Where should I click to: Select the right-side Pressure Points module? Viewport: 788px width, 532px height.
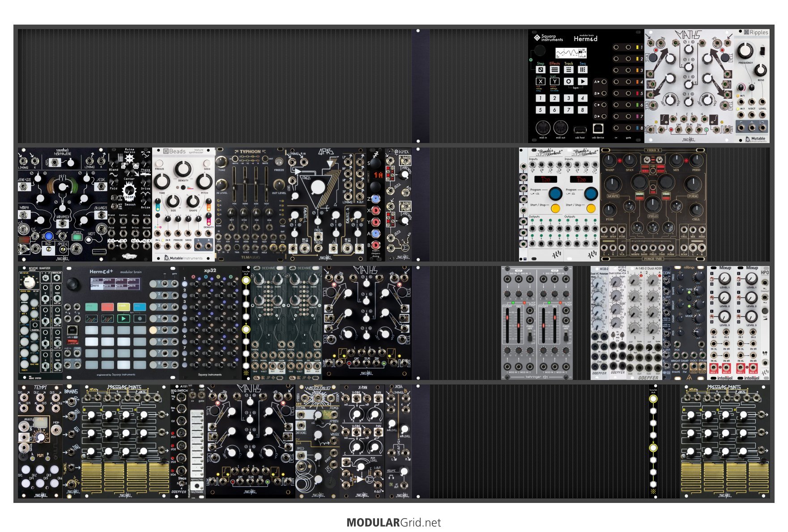pyautogui.click(x=725, y=442)
